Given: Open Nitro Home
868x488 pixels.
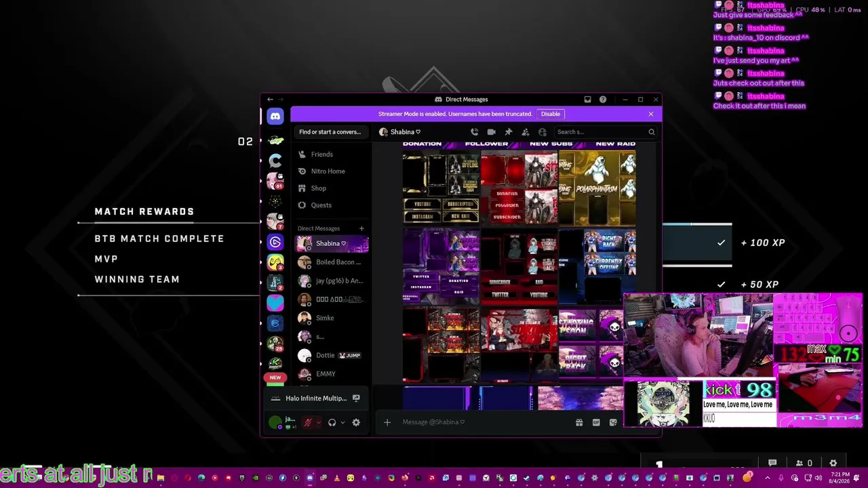Looking at the screenshot, I should click(332, 171).
